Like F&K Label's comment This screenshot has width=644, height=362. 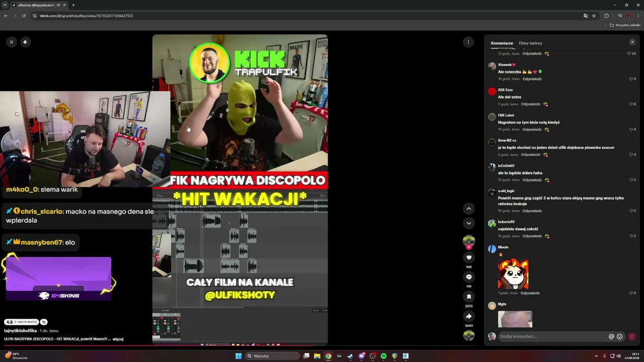(x=631, y=129)
